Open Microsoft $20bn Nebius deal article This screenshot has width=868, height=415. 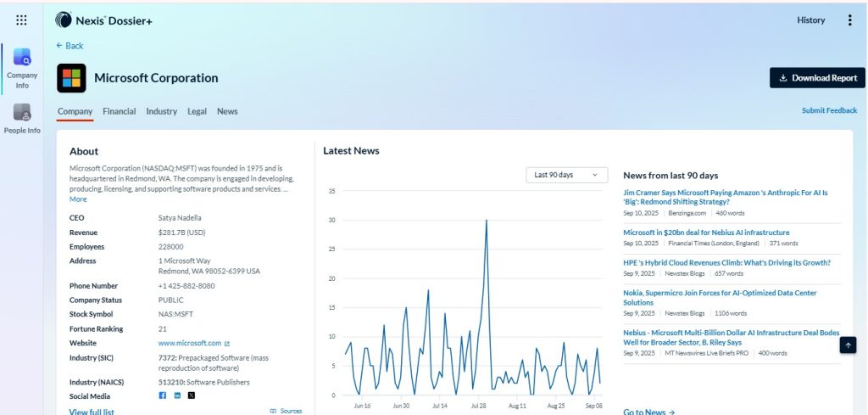(706, 233)
